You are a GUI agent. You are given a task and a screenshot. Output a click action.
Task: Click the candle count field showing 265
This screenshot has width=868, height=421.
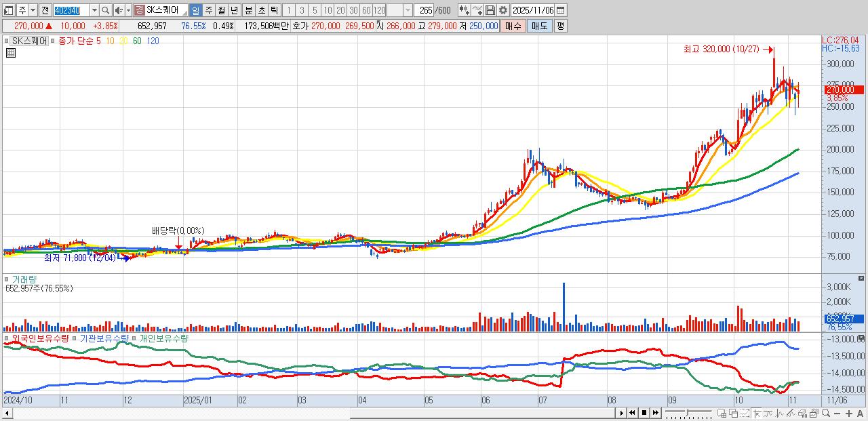(424, 10)
